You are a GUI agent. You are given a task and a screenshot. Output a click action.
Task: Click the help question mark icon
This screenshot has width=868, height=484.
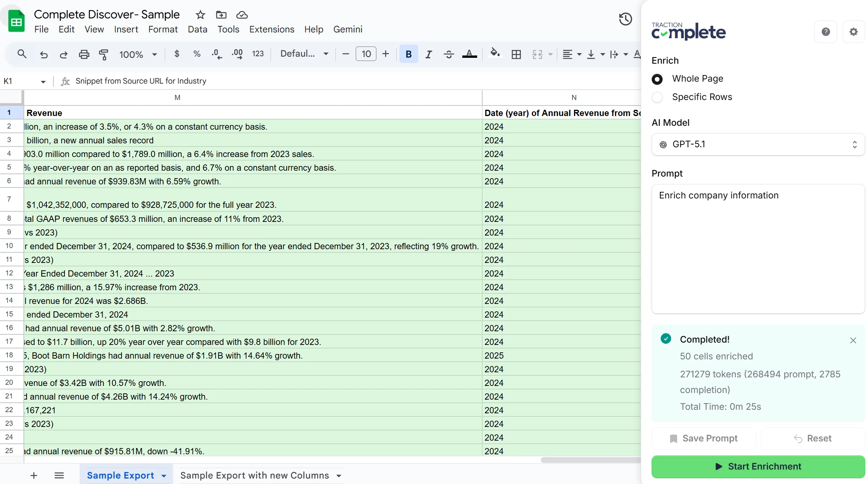[825, 32]
